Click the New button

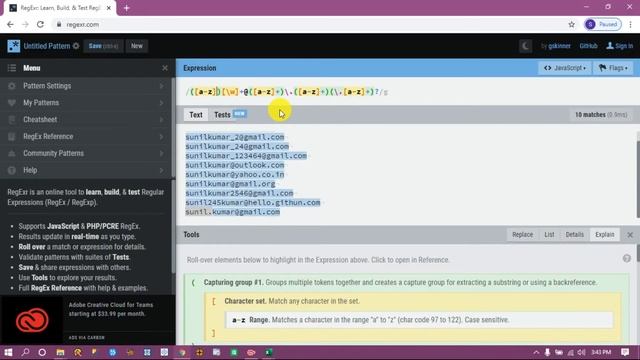pyautogui.click(x=137, y=46)
